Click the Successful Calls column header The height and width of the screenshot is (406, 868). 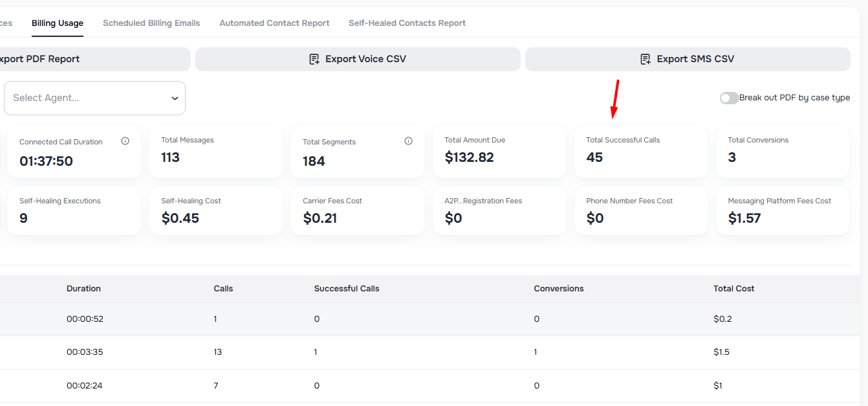point(347,289)
